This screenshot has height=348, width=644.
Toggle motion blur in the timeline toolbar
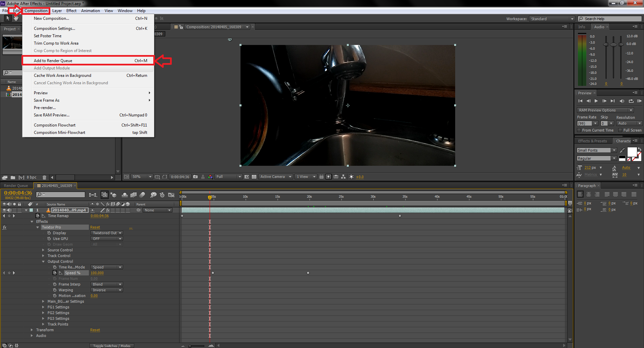(x=142, y=195)
